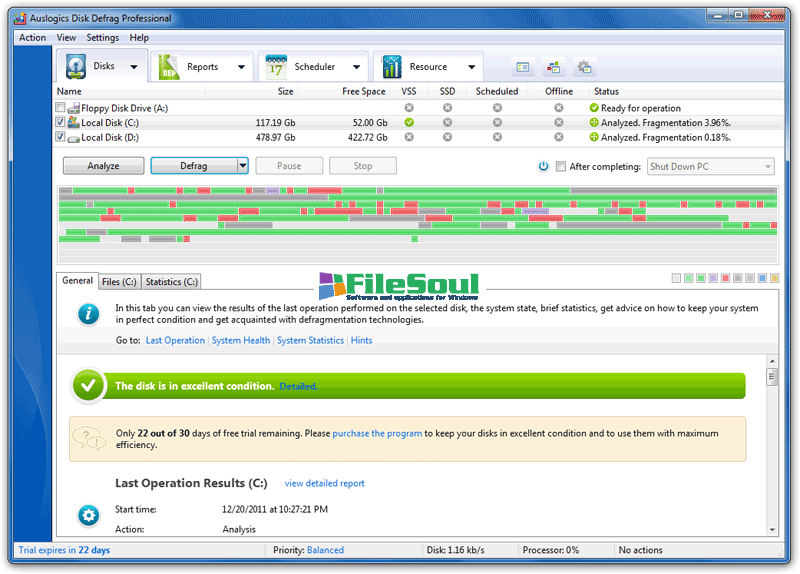Expand the Reports dropdown arrow

(x=241, y=67)
